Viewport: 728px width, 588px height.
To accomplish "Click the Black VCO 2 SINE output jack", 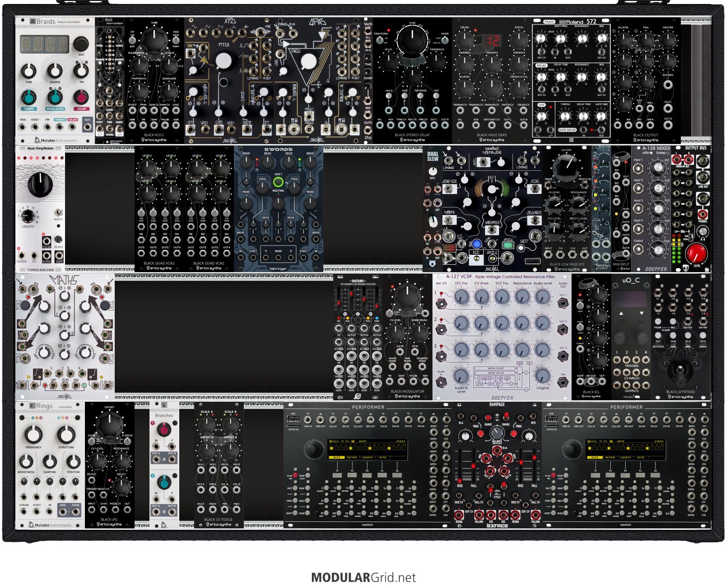I will (133, 126).
